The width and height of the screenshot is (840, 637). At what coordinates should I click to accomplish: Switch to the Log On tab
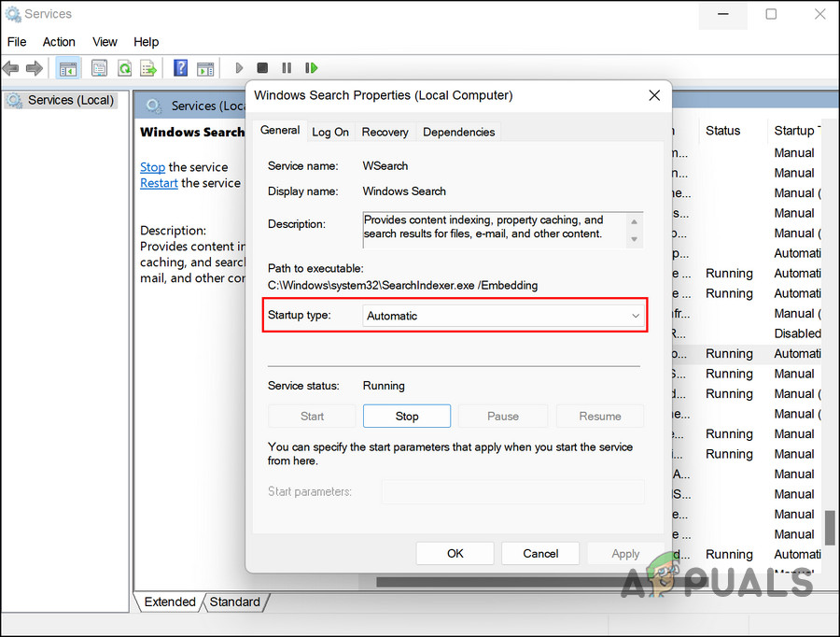(330, 132)
